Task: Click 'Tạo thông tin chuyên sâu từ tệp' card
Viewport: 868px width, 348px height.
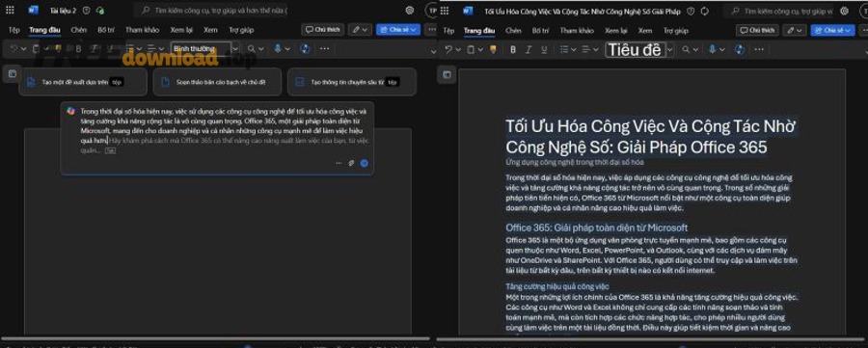Action: click(x=351, y=82)
